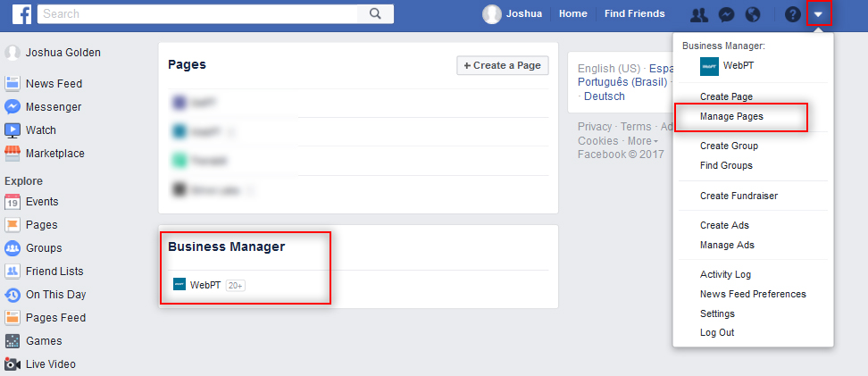The width and height of the screenshot is (868, 376).
Task: Select WebPT under Business Manager menu
Action: click(738, 65)
